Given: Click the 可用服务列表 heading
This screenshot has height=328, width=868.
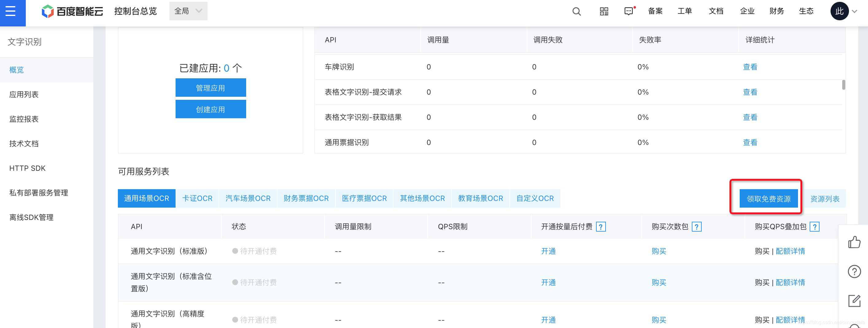Looking at the screenshot, I should click(144, 172).
